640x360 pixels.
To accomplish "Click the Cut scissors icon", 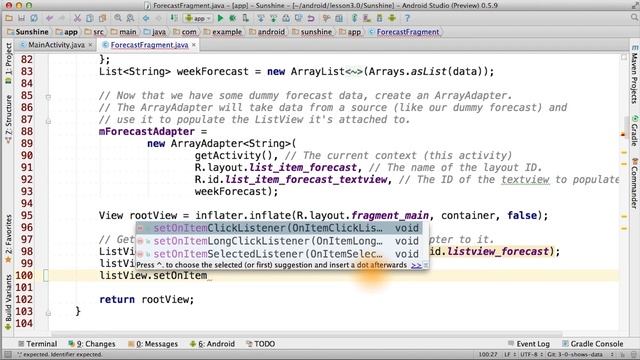I will (77, 18).
